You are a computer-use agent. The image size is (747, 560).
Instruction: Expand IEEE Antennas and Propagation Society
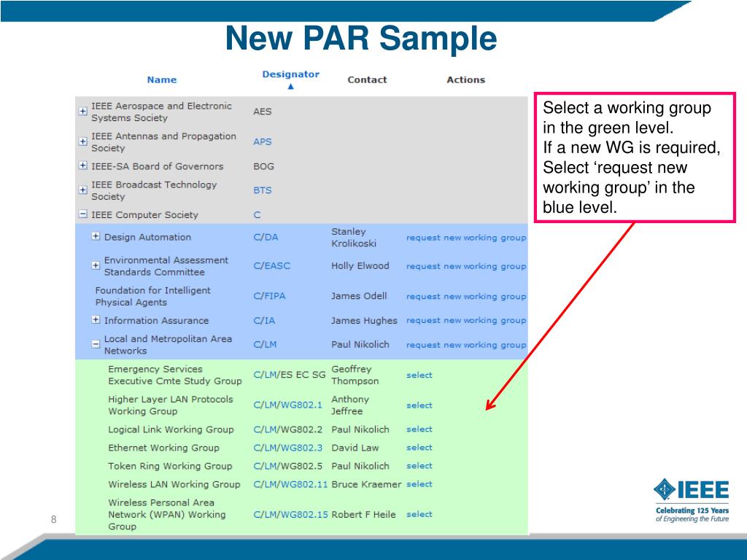tap(83, 141)
